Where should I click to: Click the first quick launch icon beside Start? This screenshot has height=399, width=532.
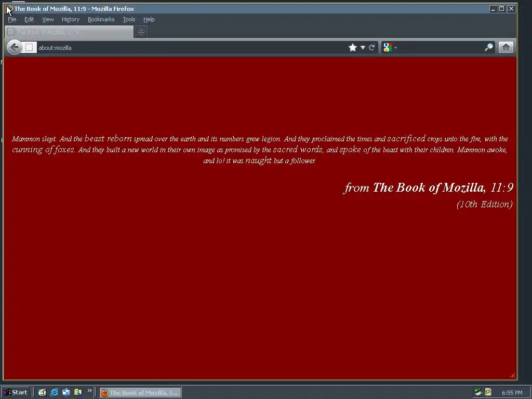click(42, 393)
